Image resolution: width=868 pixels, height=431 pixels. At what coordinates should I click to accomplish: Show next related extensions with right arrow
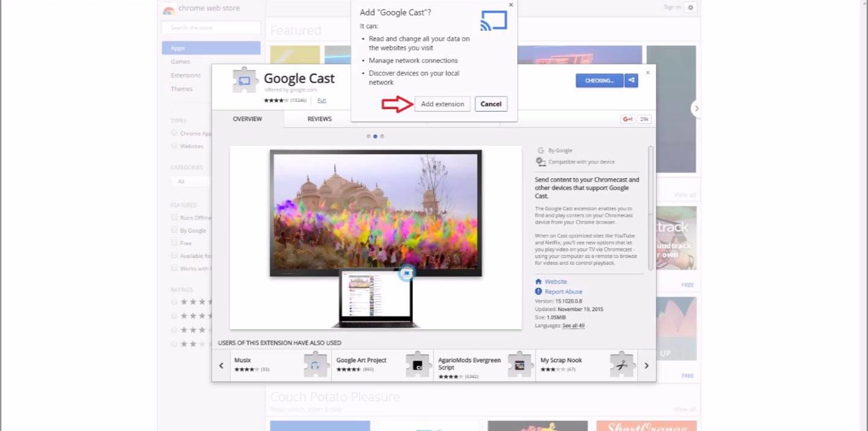pyautogui.click(x=646, y=365)
